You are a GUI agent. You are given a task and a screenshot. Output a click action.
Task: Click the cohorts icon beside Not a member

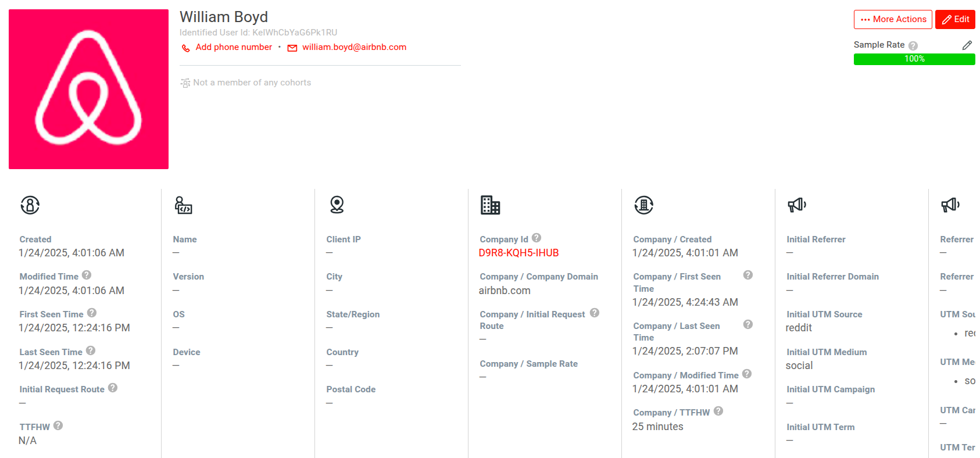pos(185,83)
